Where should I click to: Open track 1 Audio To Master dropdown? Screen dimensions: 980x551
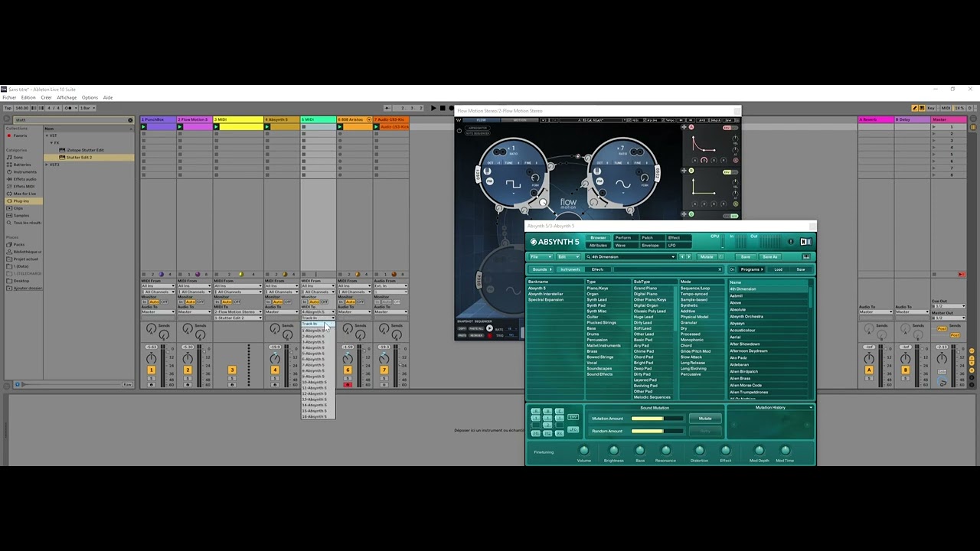(157, 312)
